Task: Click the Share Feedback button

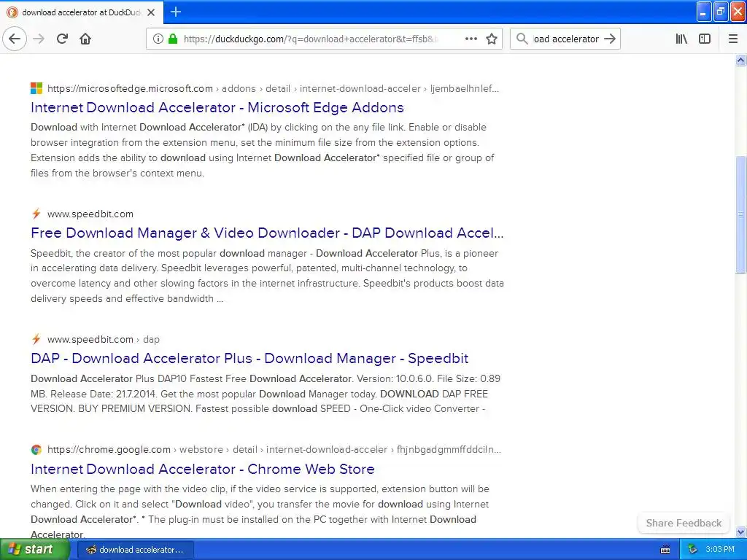Action: (x=684, y=523)
